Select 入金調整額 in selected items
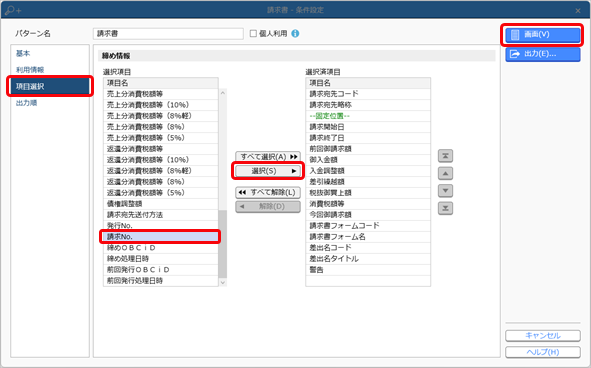The height and width of the screenshot is (368, 591). tap(368, 170)
